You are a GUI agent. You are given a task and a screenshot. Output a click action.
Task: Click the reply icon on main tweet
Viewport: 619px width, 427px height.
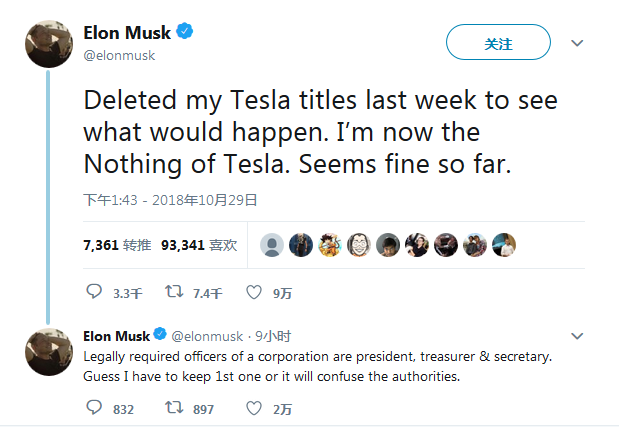[94, 292]
